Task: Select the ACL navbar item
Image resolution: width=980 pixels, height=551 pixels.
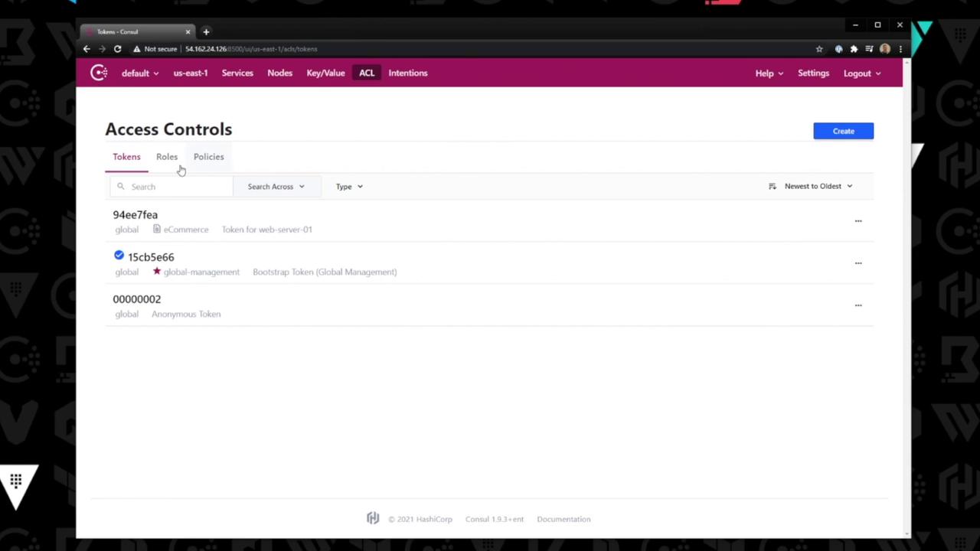Action: click(367, 73)
